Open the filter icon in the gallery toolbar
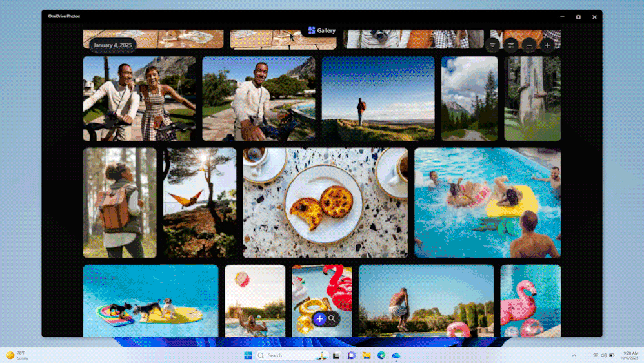 coord(492,45)
